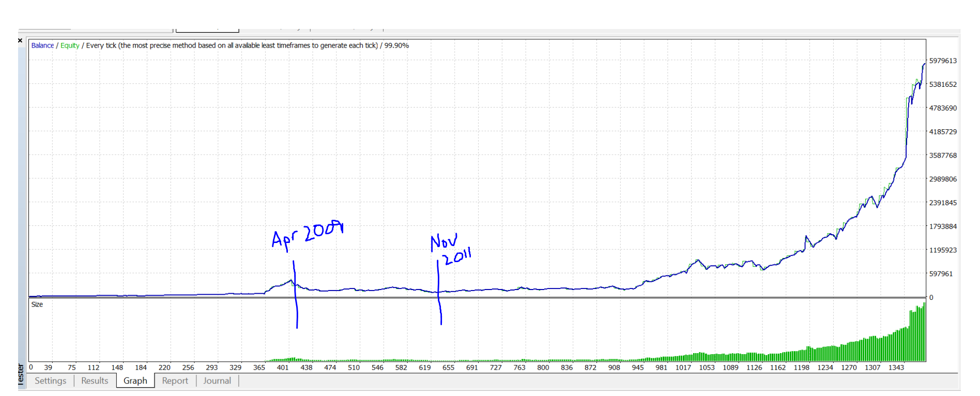Click the x-axis label 1198
The image size is (980, 396).
(x=802, y=368)
